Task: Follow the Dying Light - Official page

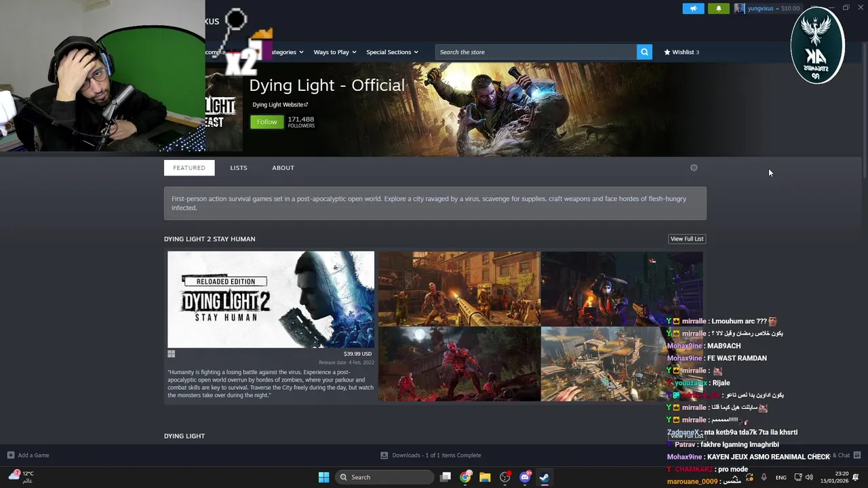Action: coord(267,122)
